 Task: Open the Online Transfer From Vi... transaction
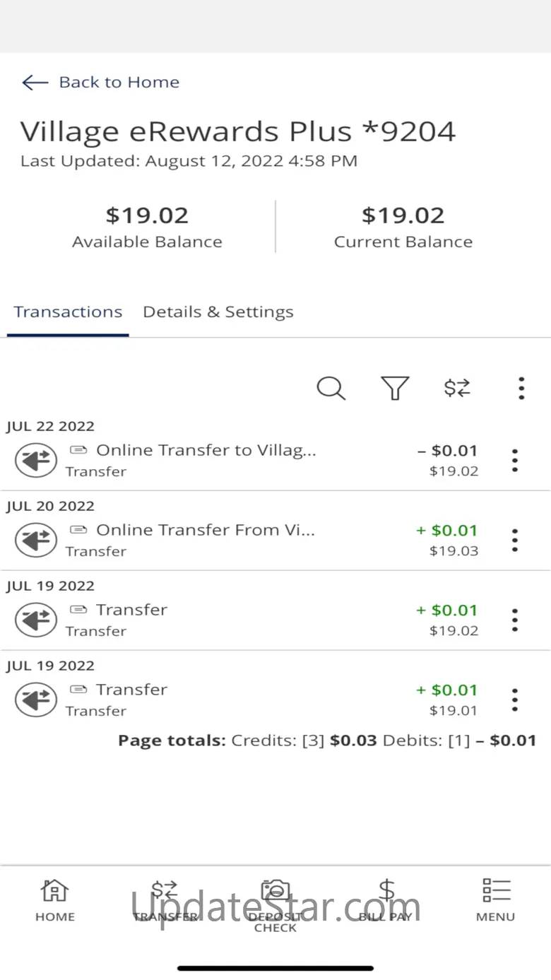[x=206, y=530]
